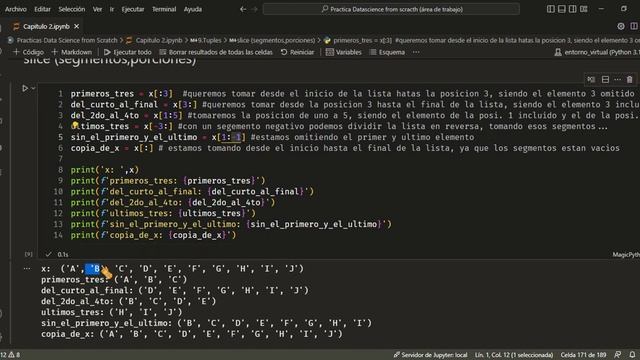Minimize the VS Code window
The image size is (640, 360).
pyautogui.click(x=601, y=9)
